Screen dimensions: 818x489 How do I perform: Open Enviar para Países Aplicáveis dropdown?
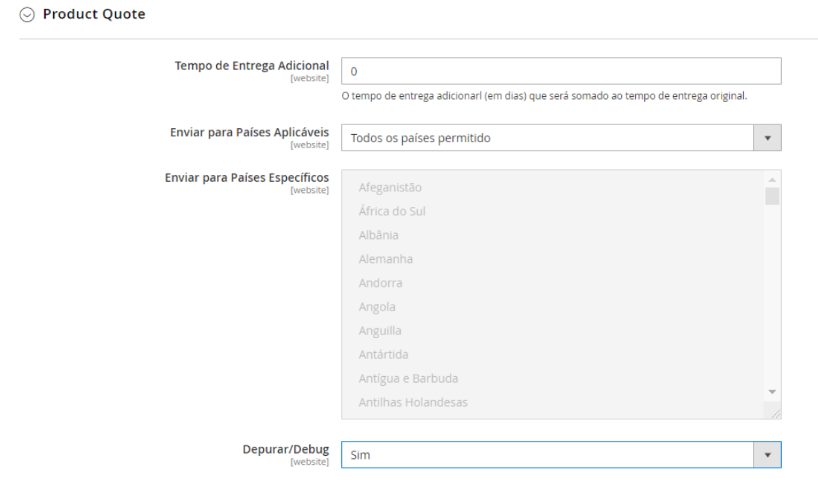(547, 138)
